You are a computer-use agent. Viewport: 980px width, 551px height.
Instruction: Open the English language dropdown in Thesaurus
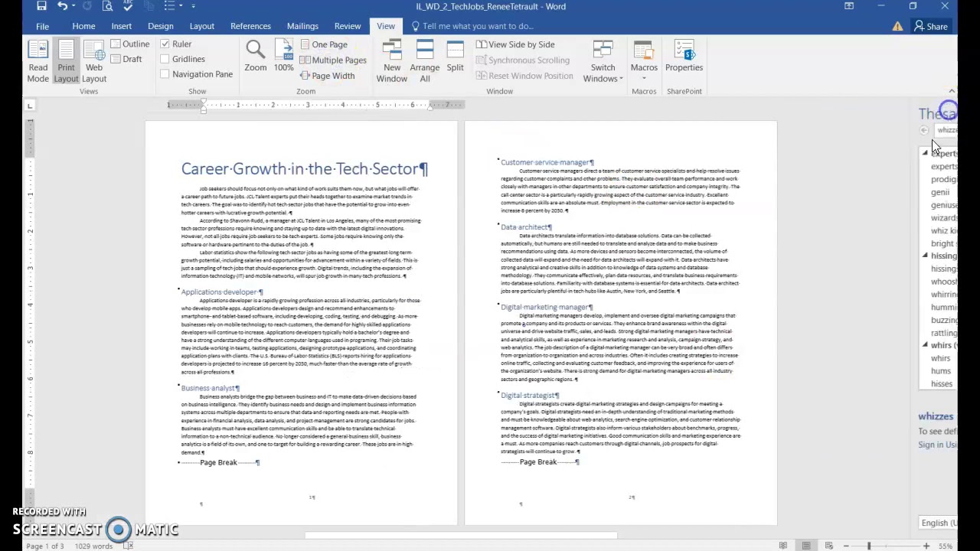pos(939,523)
